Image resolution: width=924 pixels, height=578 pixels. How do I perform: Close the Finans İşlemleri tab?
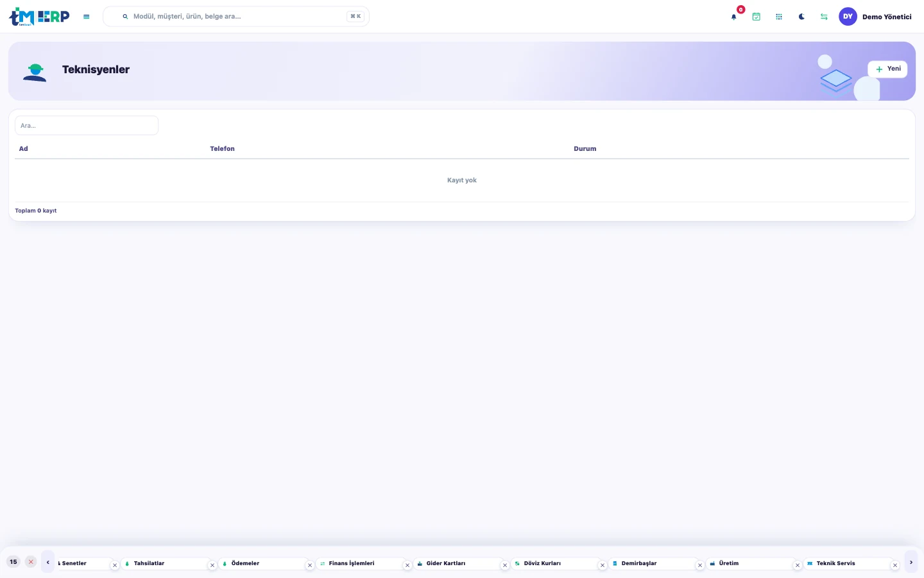point(407,566)
